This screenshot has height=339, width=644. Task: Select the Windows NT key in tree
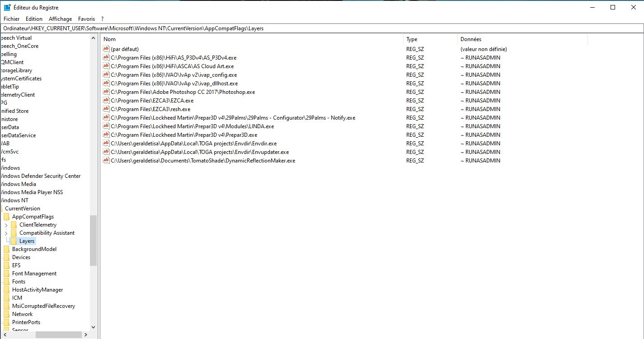[x=14, y=200]
